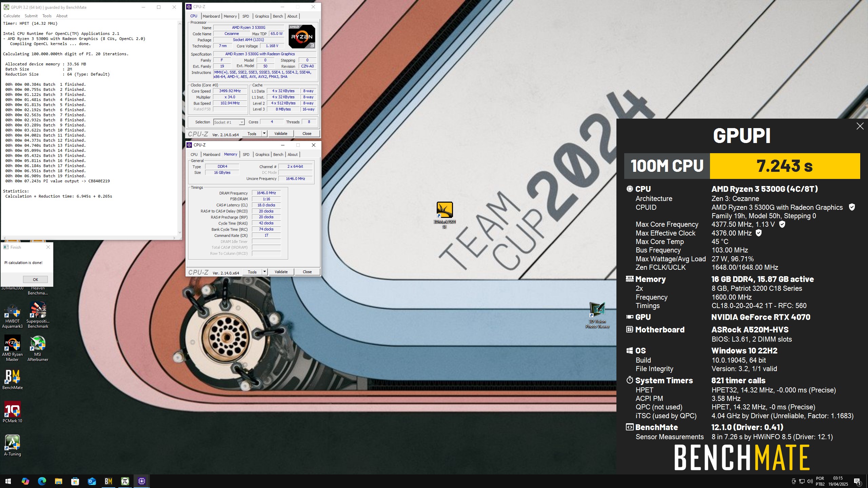This screenshot has height=488, width=868.
Task: Open Outlook from the taskbar
Action: pos(92,481)
